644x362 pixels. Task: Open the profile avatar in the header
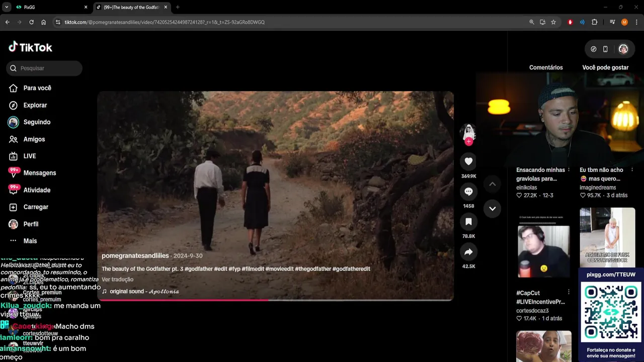pos(623,49)
